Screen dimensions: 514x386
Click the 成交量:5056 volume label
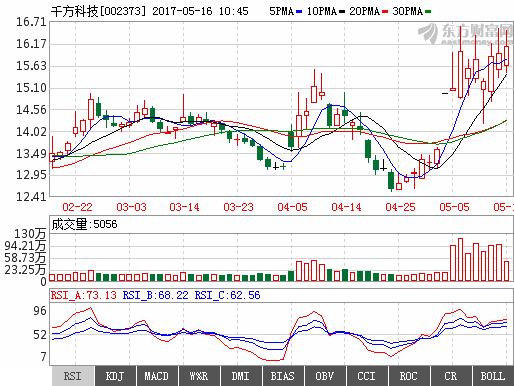click(84, 224)
